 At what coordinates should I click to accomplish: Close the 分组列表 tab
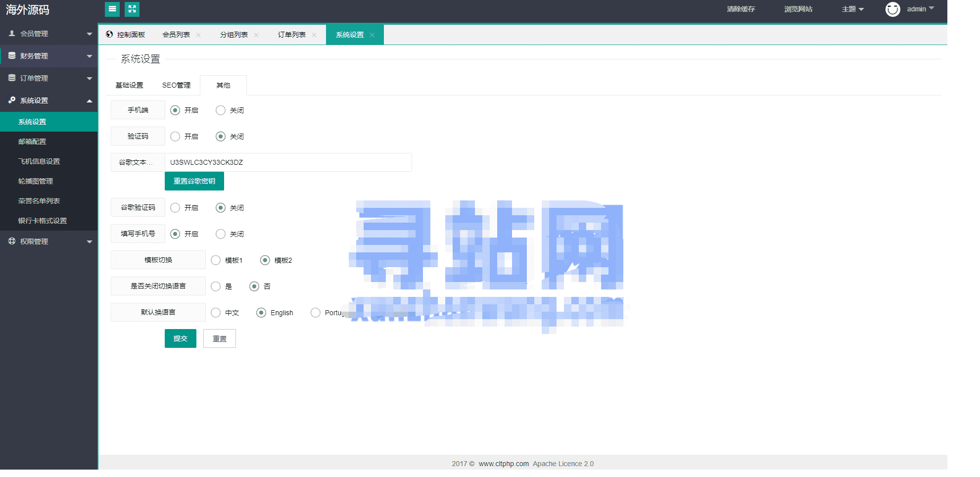[256, 35]
